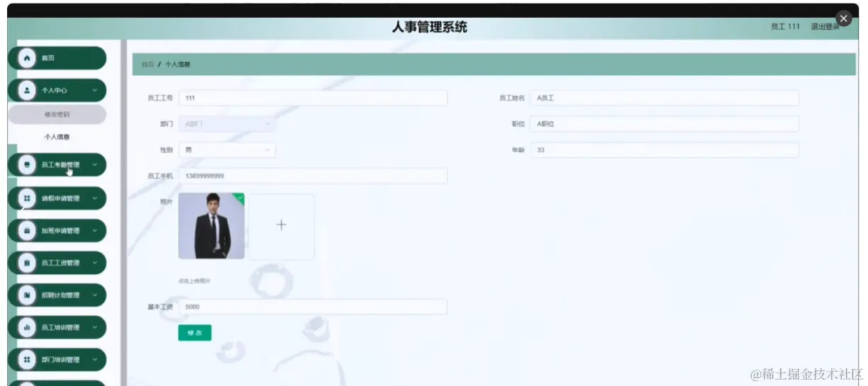The height and width of the screenshot is (386, 868).
Task: Expand the 加班申请管理 chevron
Action: [x=95, y=231]
